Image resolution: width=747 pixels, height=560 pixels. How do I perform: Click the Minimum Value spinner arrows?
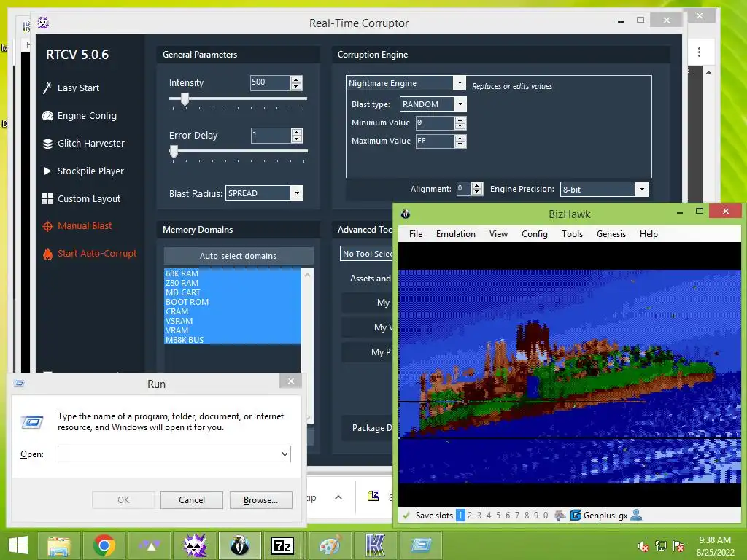click(x=460, y=122)
